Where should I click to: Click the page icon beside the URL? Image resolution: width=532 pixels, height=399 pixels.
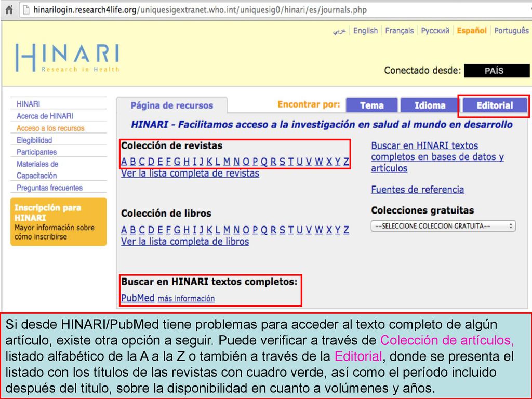coord(26,10)
